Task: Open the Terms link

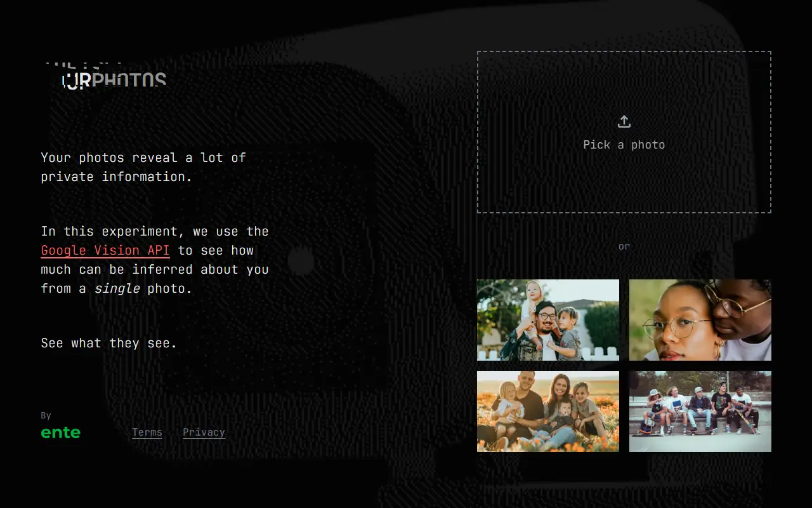Action: (x=147, y=432)
